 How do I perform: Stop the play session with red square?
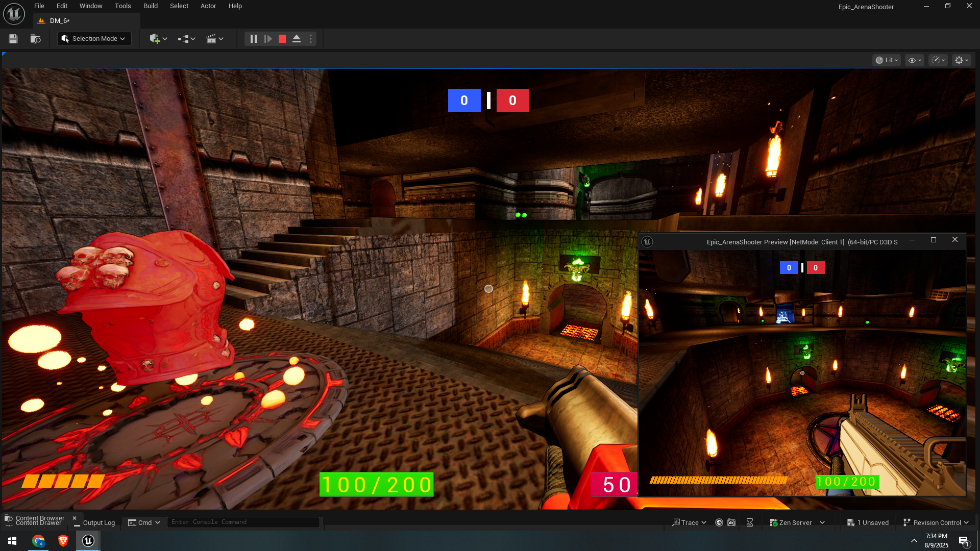pyautogui.click(x=282, y=39)
